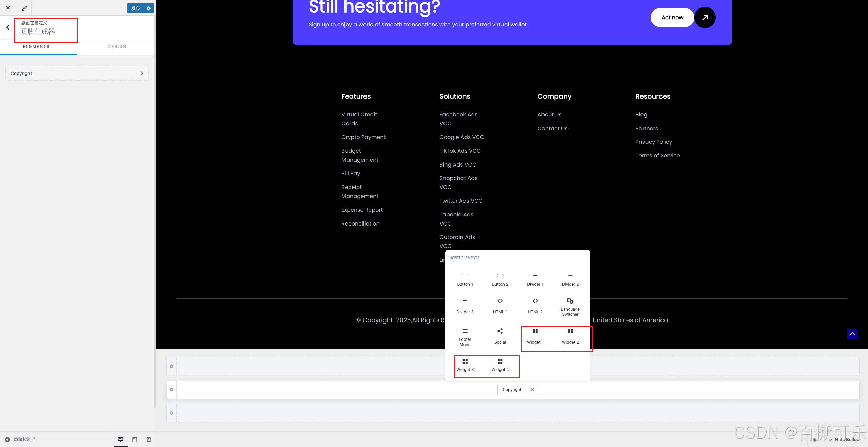Switch to tablet preview mode
Viewport: 868px width, 447px height.
[135, 439]
